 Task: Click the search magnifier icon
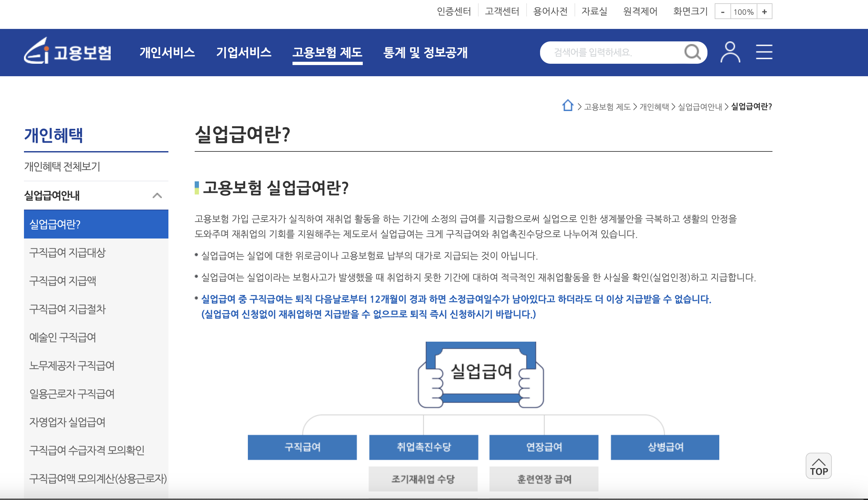(x=693, y=52)
